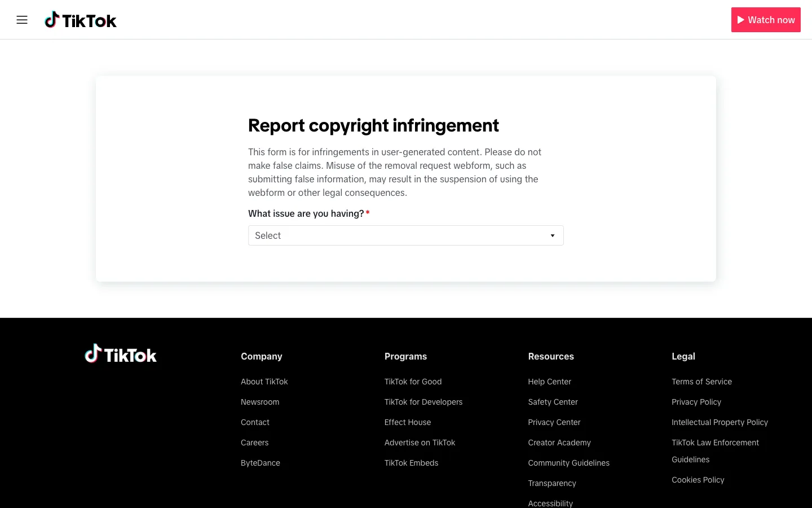812x508 pixels.
Task: Click the dropdown arrow in Select field
Action: [553, 236]
